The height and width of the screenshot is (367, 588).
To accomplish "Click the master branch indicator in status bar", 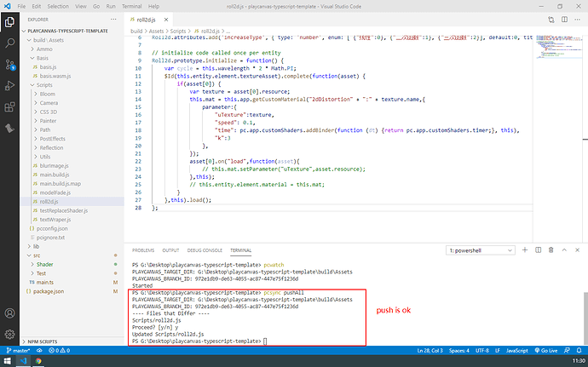I will point(18,351).
